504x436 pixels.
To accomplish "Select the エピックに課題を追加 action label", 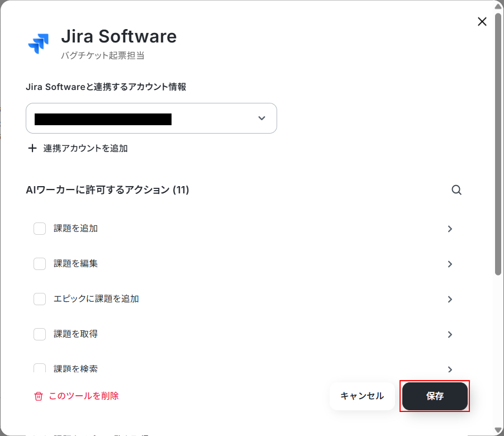I will (x=96, y=299).
